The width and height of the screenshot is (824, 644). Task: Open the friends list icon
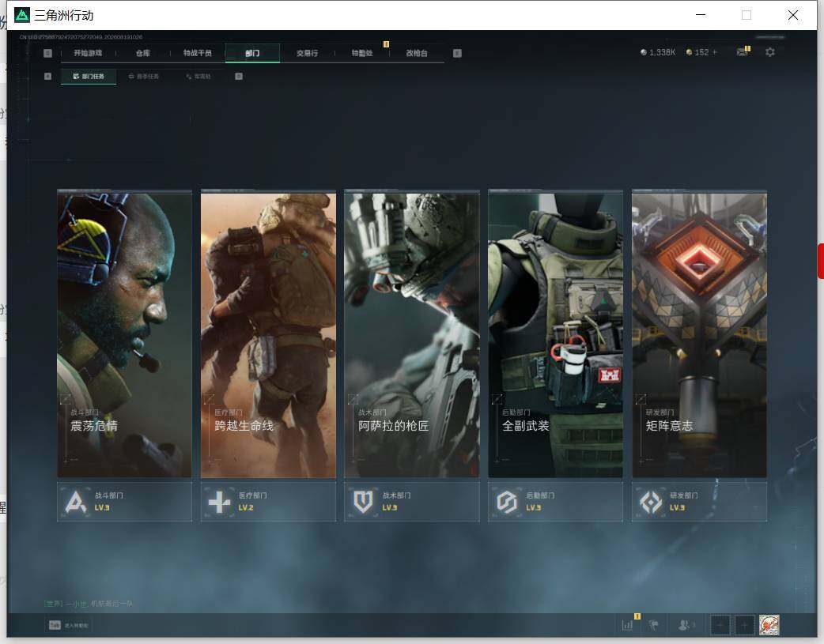[x=686, y=625]
